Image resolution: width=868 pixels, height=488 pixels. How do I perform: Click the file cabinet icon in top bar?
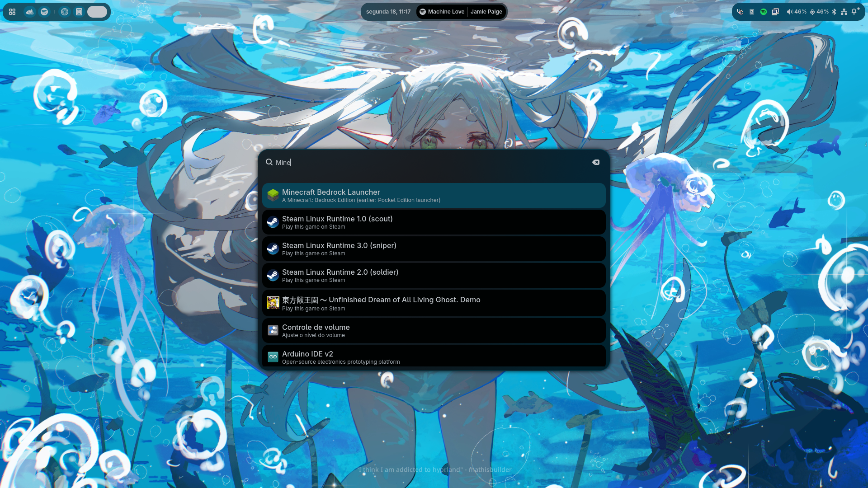tap(79, 12)
